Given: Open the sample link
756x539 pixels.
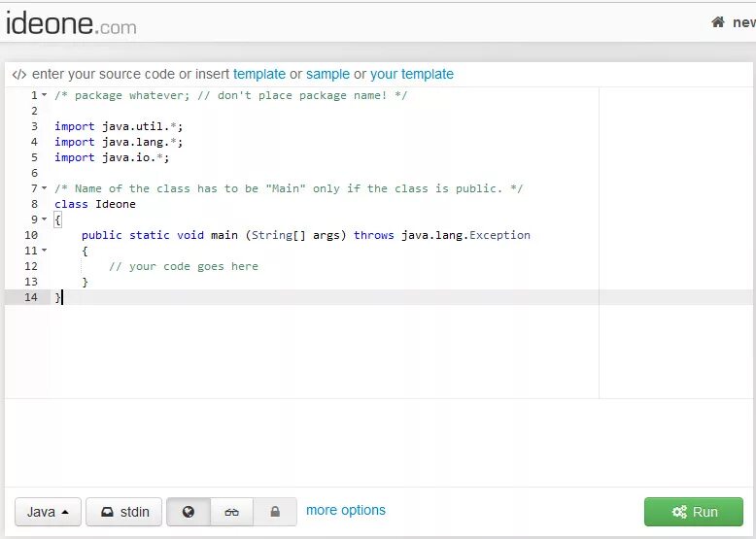Looking at the screenshot, I should pyautogui.click(x=327, y=74).
